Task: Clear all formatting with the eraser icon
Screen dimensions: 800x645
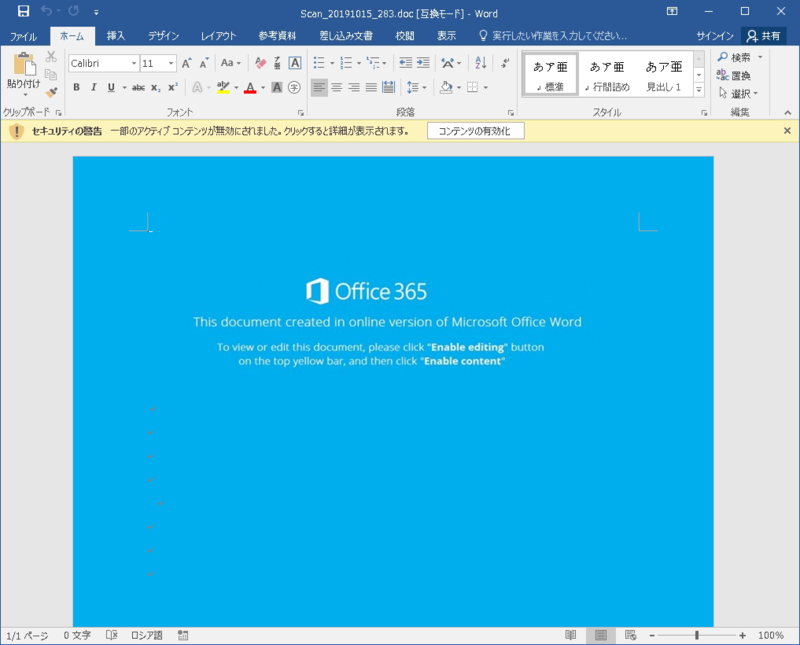Action: click(260, 63)
